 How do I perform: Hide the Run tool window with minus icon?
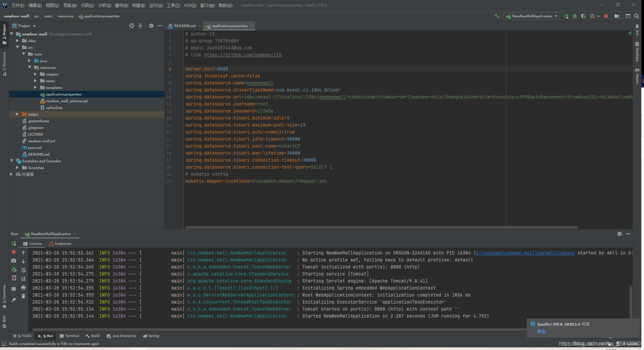628,234
